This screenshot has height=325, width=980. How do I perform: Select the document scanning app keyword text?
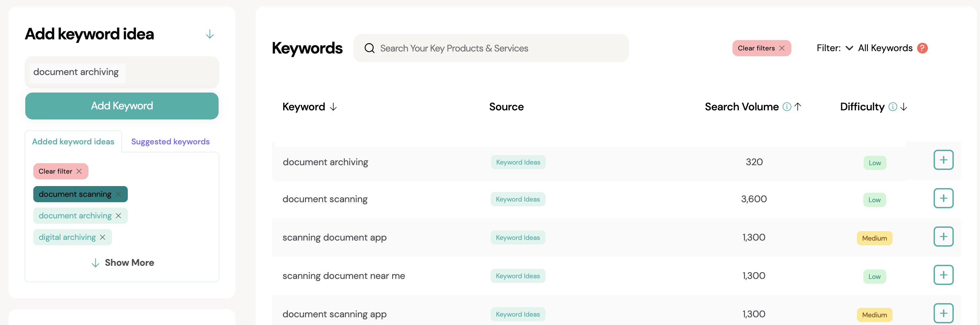coord(334,314)
